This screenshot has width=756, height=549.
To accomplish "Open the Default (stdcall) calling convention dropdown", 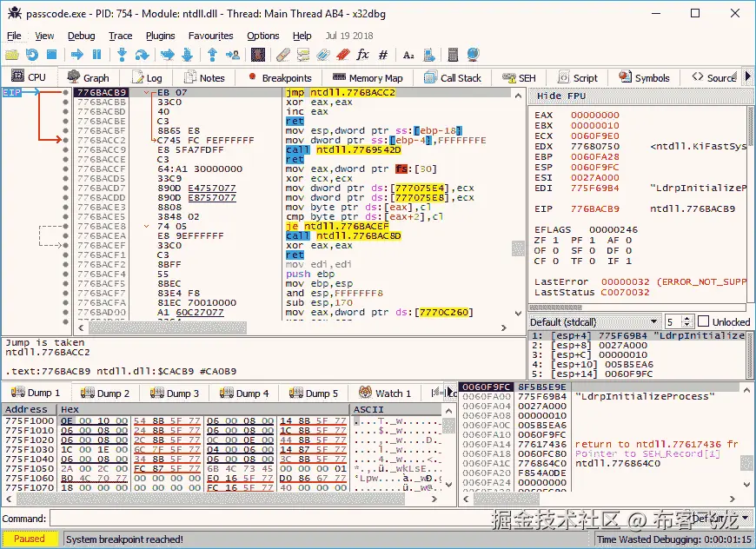I will click(x=594, y=321).
